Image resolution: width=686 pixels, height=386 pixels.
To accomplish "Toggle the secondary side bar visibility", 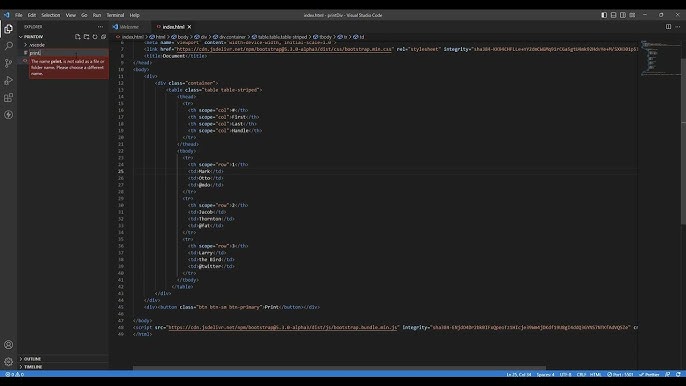I will (623, 15).
